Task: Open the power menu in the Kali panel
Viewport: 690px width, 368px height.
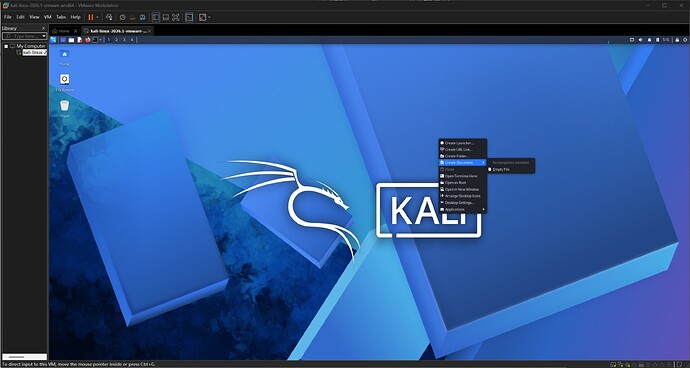Action: coord(685,40)
